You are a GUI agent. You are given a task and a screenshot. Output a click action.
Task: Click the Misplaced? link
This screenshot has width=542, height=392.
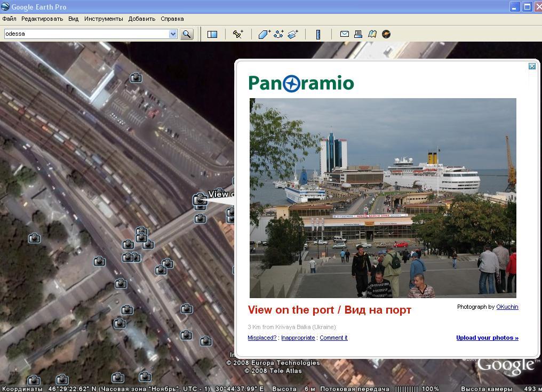pos(262,338)
